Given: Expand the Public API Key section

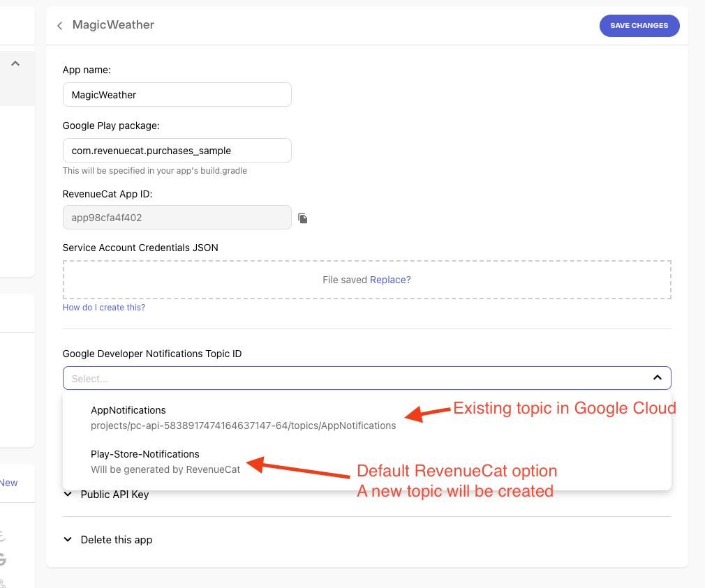Looking at the screenshot, I should pyautogui.click(x=107, y=495).
